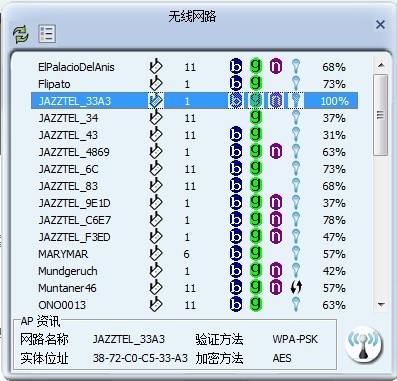397x381 pixels.
Task: Click the 802.11g icon for Flipato
Action: pos(256,83)
